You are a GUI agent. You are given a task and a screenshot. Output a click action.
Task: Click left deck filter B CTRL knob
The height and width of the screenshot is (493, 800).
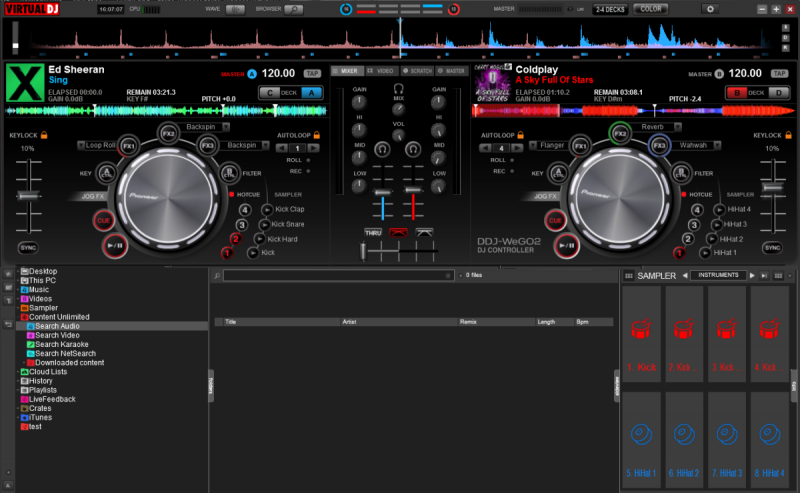click(x=230, y=174)
